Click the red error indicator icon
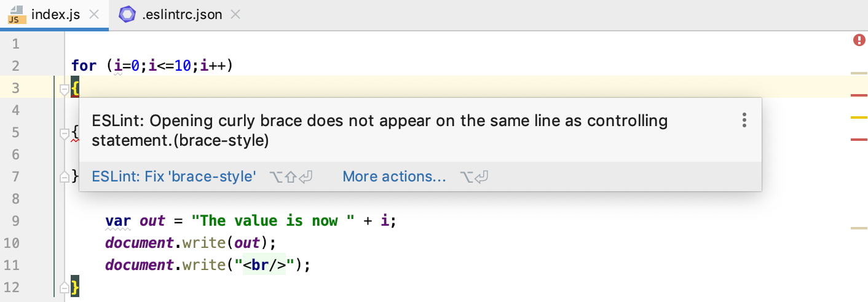This screenshot has width=868, height=302. click(x=859, y=41)
